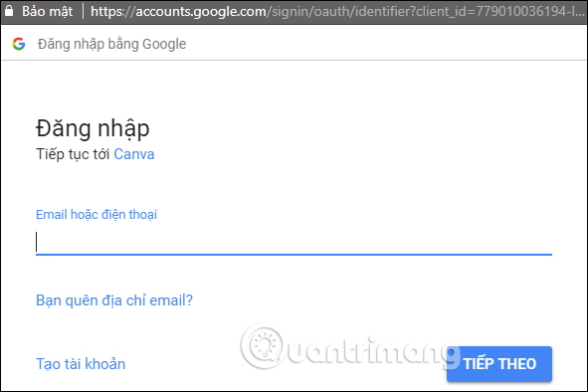The width and height of the screenshot is (588, 392).
Task: Click "Bạn quên địa chỉ email?" link
Action: pyautogui.click(x=114, y=300)
